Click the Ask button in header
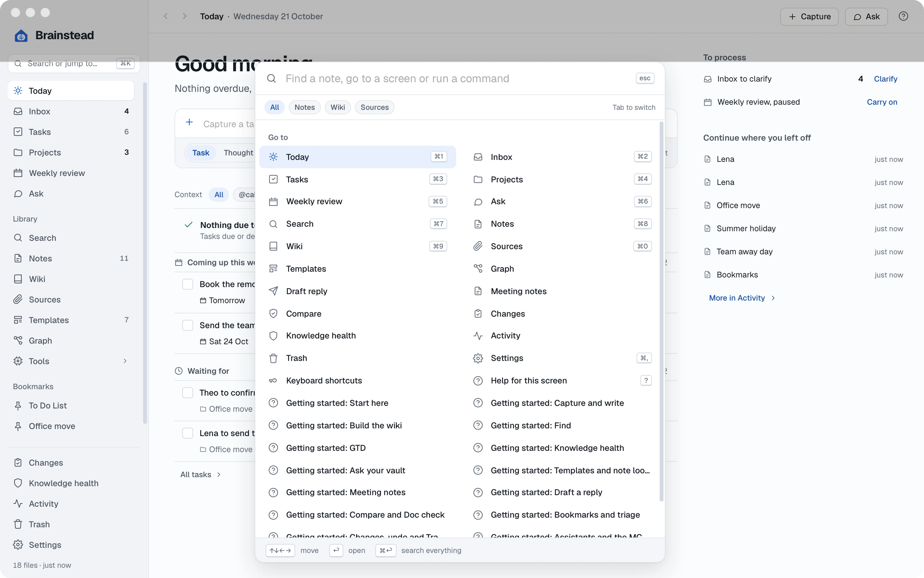 coord(866,16)
